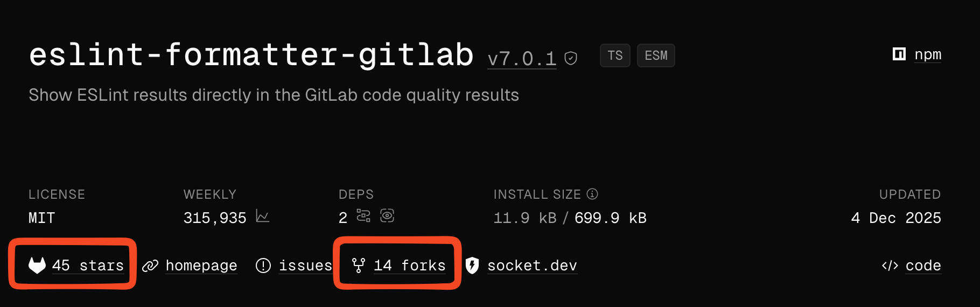Click the npm logo icon
980x307 pixels.
coord(899,54)
